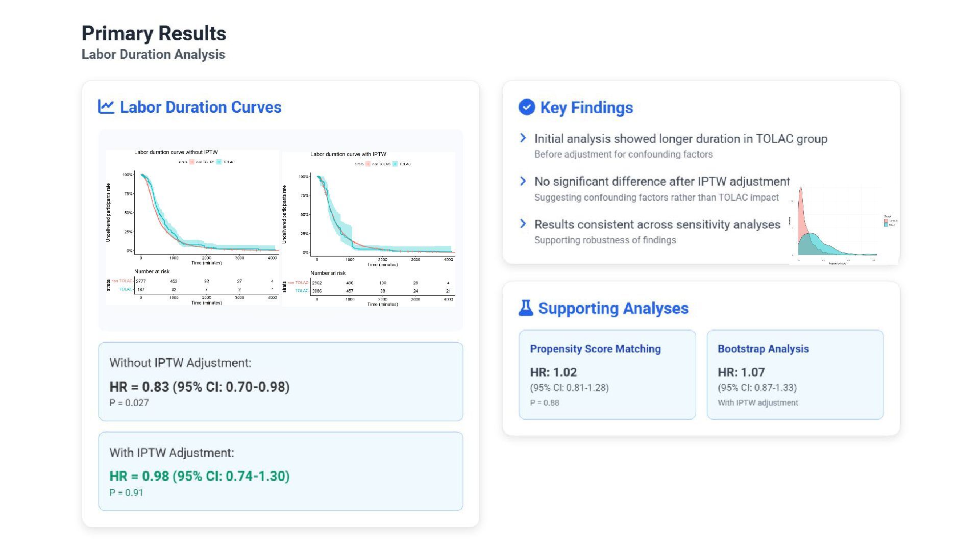Select the propensity score density plot

[x=844, y=226]
